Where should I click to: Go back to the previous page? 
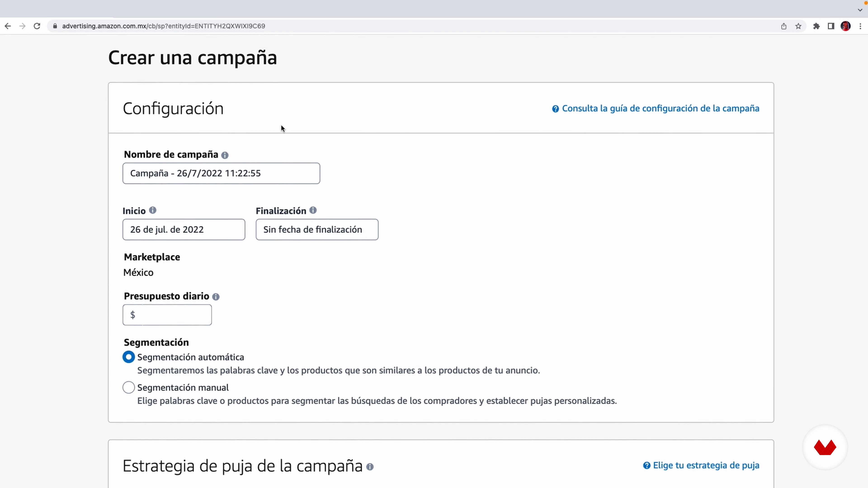click(8, 26)
